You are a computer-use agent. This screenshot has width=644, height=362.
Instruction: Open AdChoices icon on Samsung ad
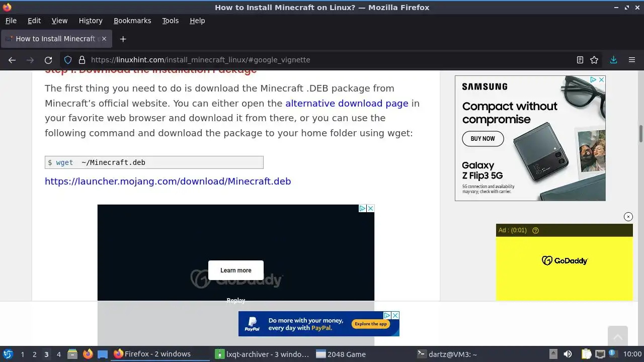(x=594, y=79)
